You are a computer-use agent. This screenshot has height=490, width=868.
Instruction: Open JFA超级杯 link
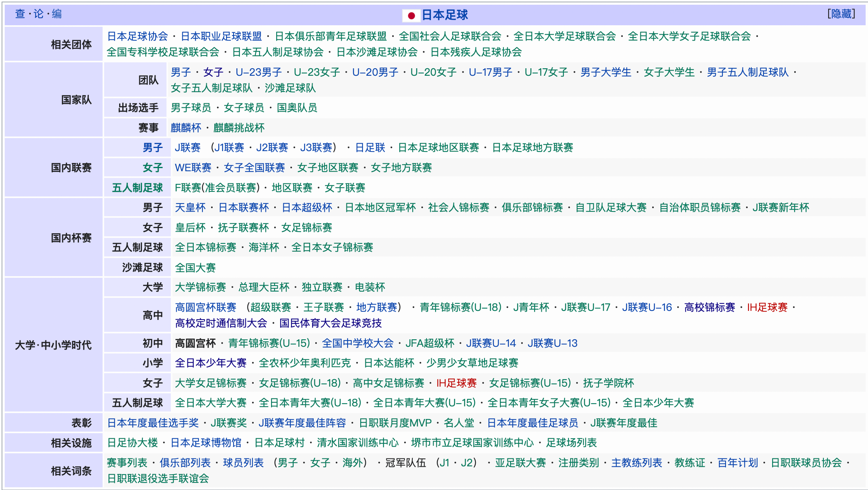tap(430, 343)
